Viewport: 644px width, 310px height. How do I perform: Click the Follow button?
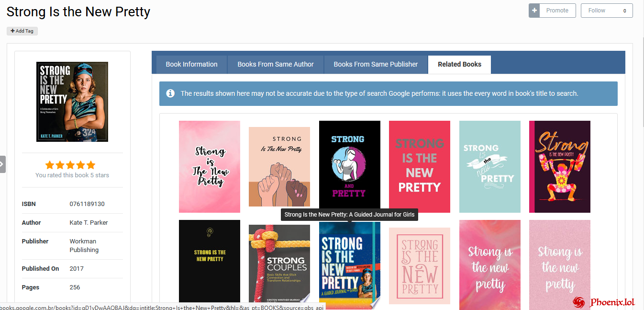pos(606,11)
